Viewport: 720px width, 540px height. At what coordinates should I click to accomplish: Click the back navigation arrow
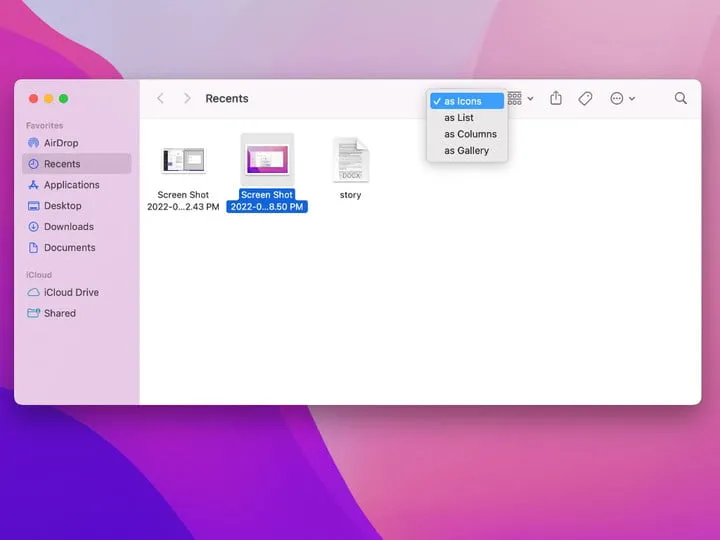[x=160, y=98]
